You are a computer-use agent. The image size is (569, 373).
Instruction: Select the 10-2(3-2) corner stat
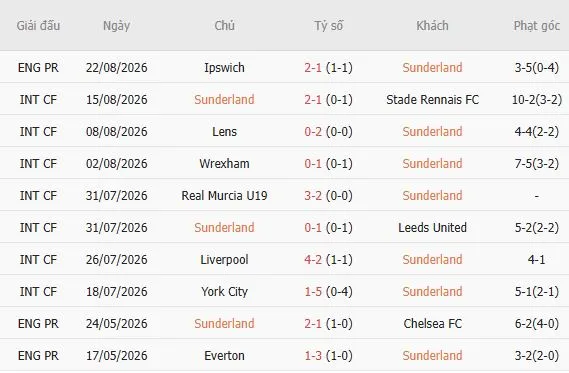pyautogui.click(x=537, y=100)
